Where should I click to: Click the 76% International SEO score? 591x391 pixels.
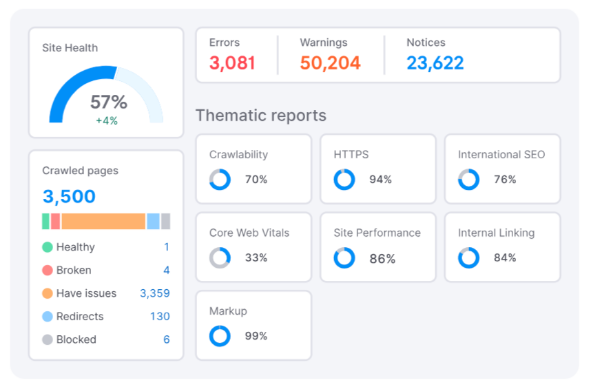point(505,179)
